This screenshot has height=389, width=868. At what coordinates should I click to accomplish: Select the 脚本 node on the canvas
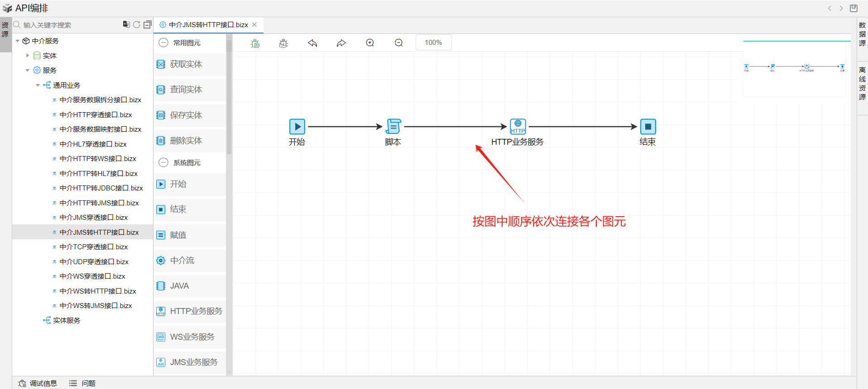click(x=393, y=127)
